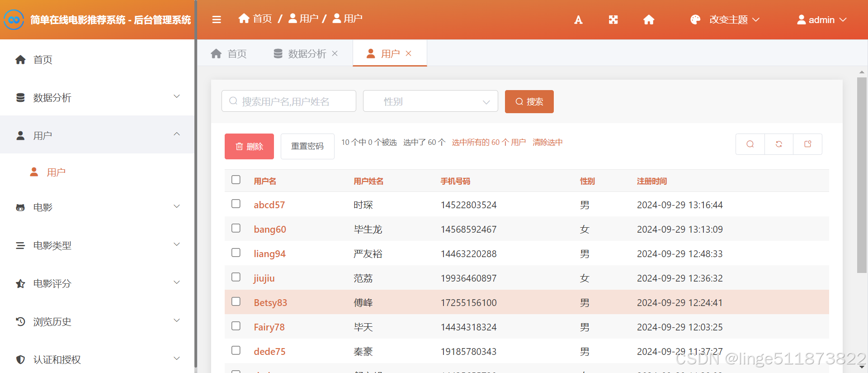Viewport: 868px width, 373px height.
Task: Collapse the 用户 sidebar chevron
Action: [x=177, y=134]
